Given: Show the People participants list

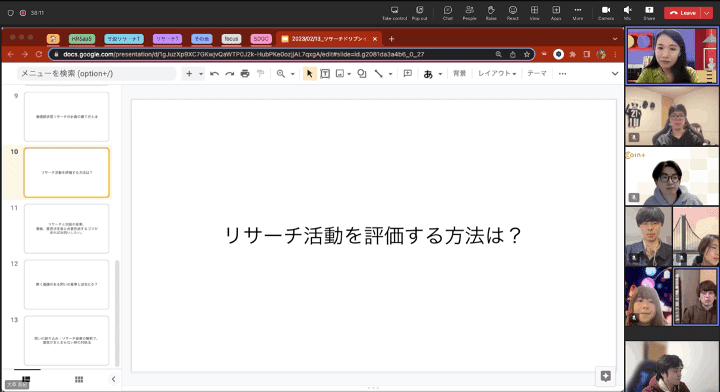Looking at the screenshot, I should 469,13.
